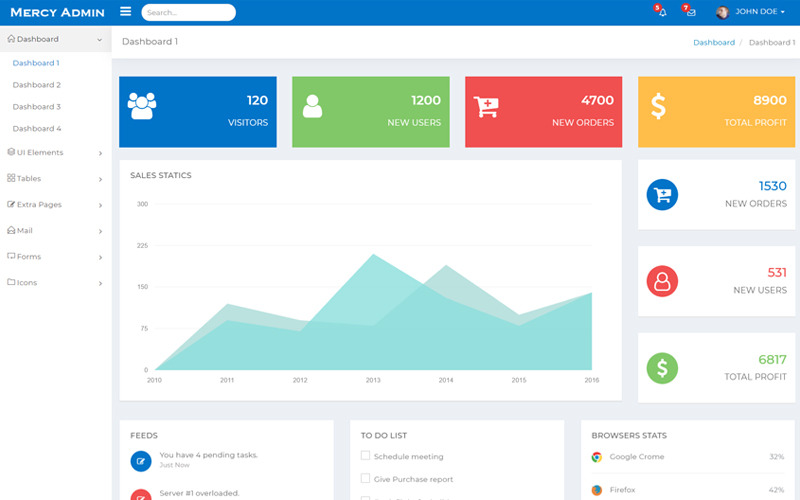The height and width of the screenshot is (500, 800).
Task: Click the Google Chrome icon in Browsers Stats
Action: pyautogui.click(x=596, y=457)
